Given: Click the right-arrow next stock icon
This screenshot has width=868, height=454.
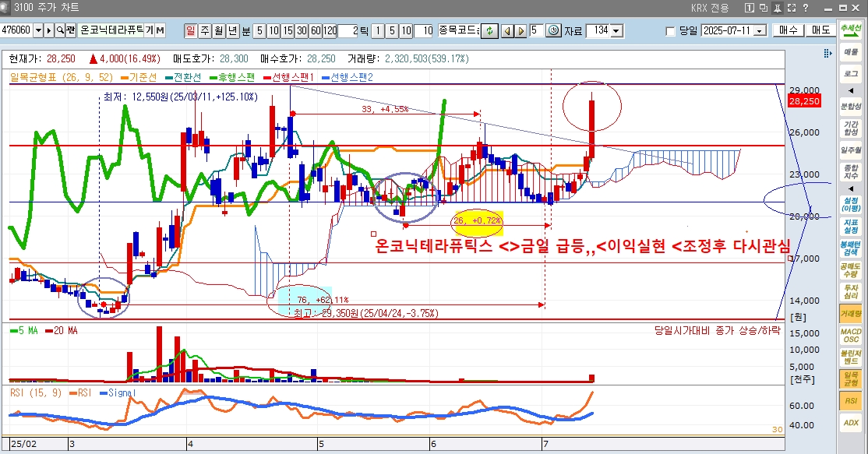Looking at the screenshot, I should (x=521, y=31).
